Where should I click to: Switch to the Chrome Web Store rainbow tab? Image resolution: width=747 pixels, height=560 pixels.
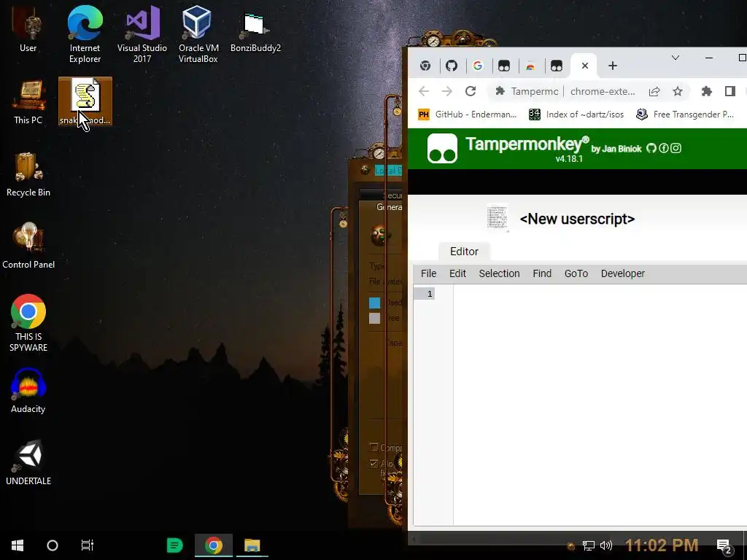pos(530,66)
